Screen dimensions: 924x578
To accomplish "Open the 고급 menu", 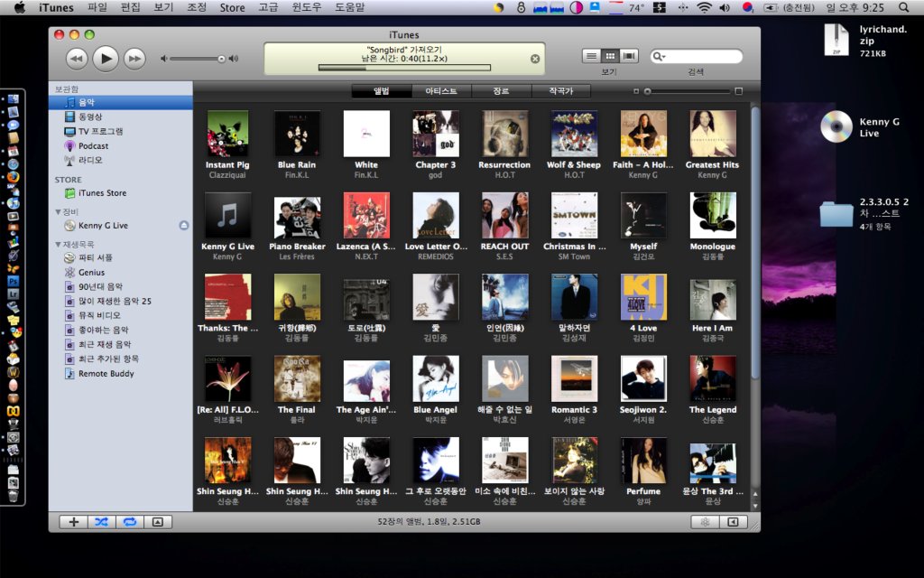I will pyautogui.click(x=267, y=7).
